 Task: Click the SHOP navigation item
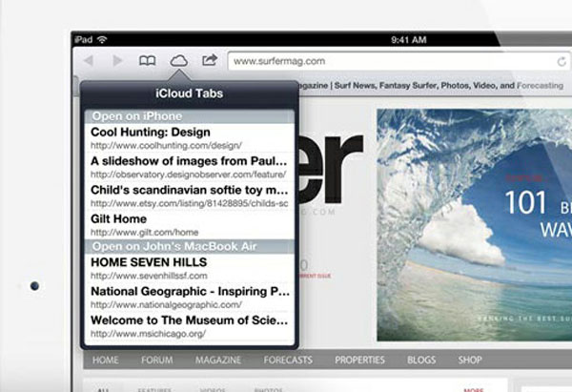(470, 360)
